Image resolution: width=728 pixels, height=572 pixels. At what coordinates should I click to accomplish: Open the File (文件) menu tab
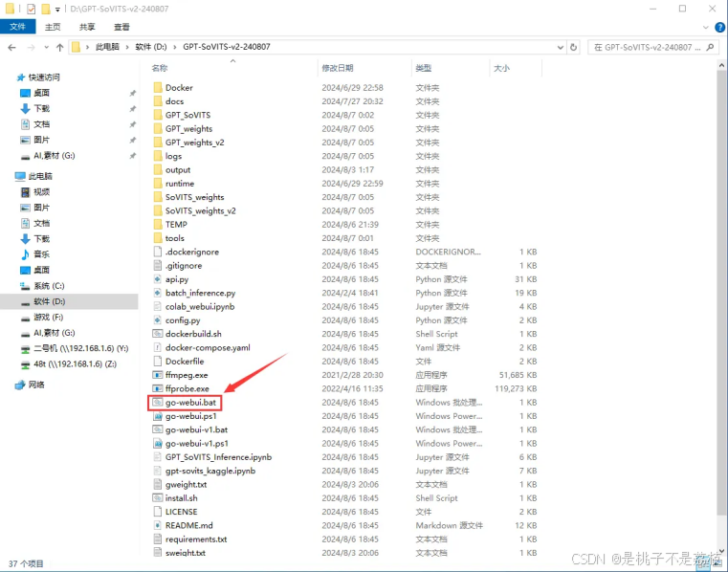tap(17, 27)
